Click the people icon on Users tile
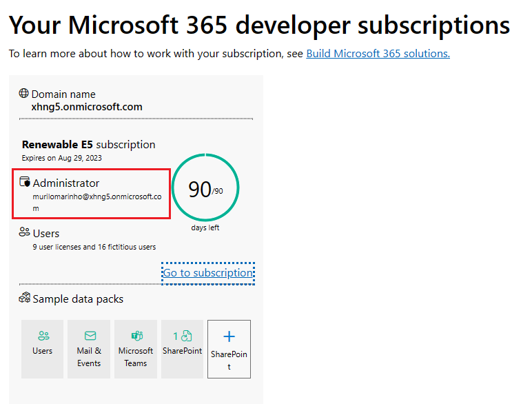 click(44, 336)
